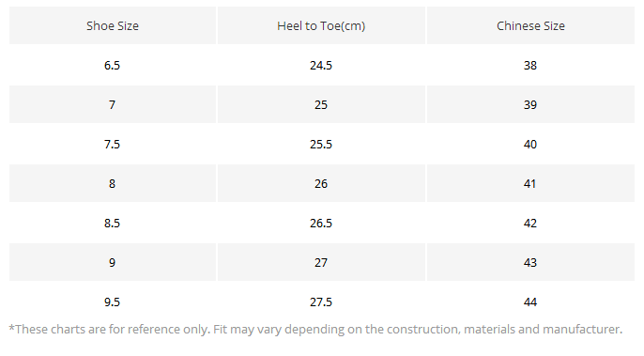Click Chinese size 41 cell
The width and height of the screenshot is (644, 356).
point(530,183)
